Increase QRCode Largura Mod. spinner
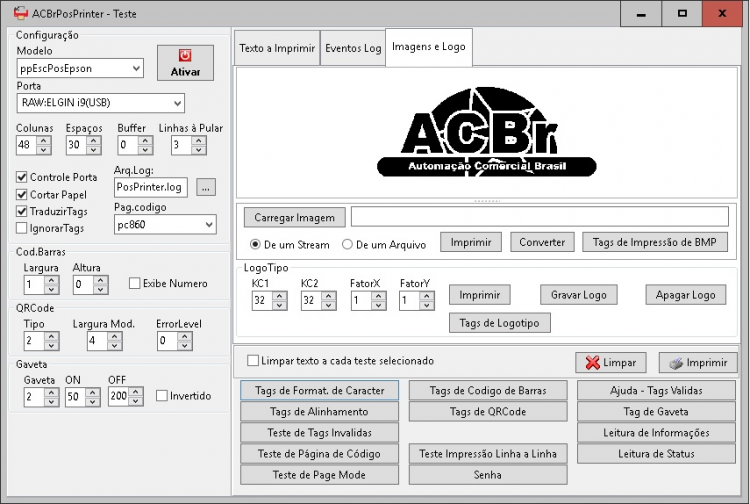This screenshot has height=504, width=750. (x=114, y=336)
